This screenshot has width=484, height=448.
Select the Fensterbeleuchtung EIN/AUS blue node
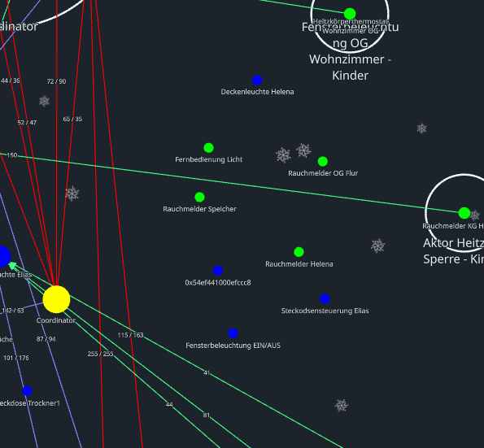pos(233,333)
